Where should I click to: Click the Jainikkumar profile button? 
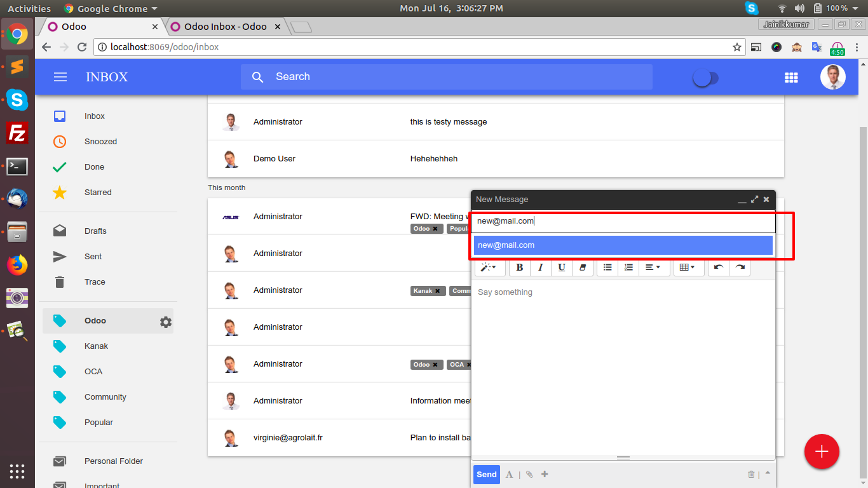point(786,24)
